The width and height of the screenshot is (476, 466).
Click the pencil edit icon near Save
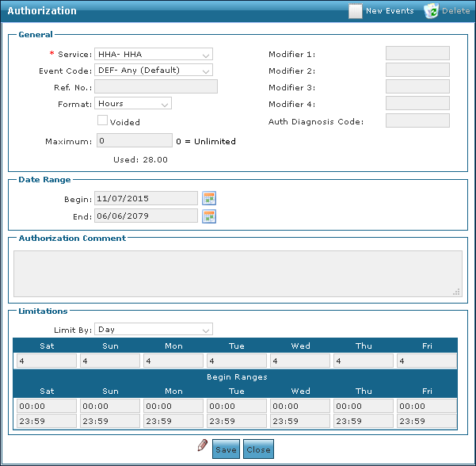(202, 447)
